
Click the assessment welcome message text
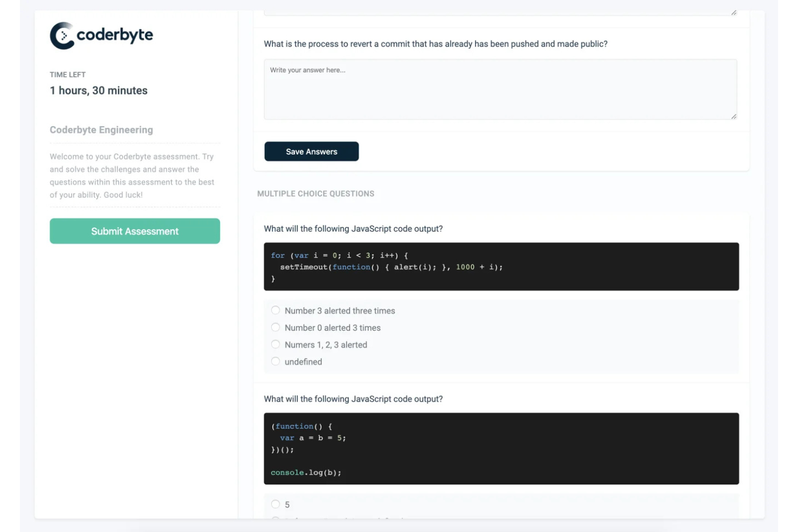pyautogui.click(x=132, y=175)
